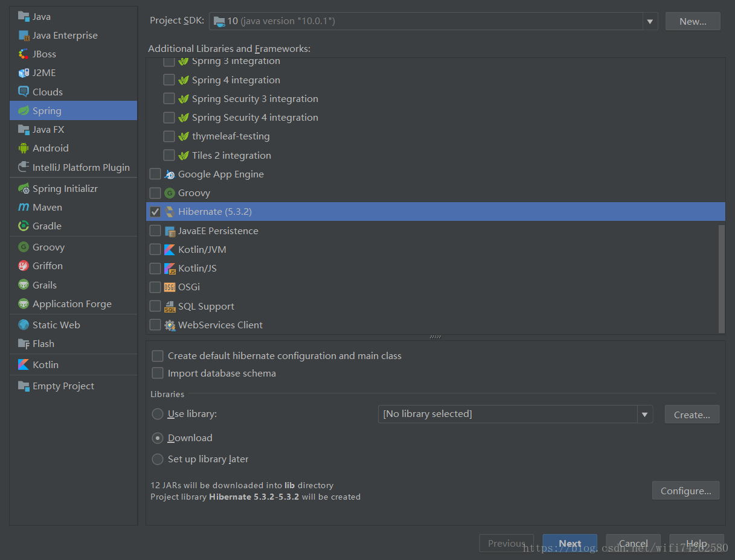The height and width of the screenshot is (560, 735).
Task: Click the Maven icon in sidebar
Action: pyautogui.click(x=24, y=207)
